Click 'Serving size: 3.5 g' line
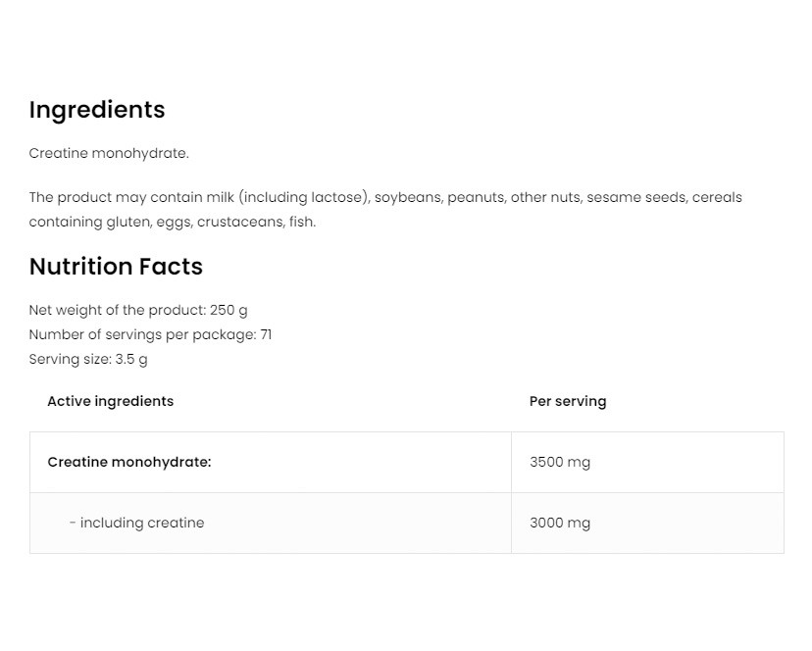 click(88, 359)
